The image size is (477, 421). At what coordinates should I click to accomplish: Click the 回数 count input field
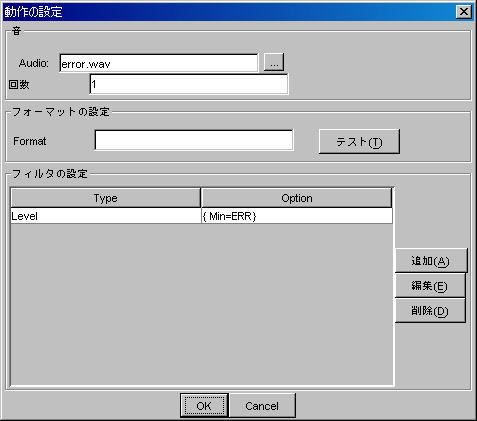(189, 84)
